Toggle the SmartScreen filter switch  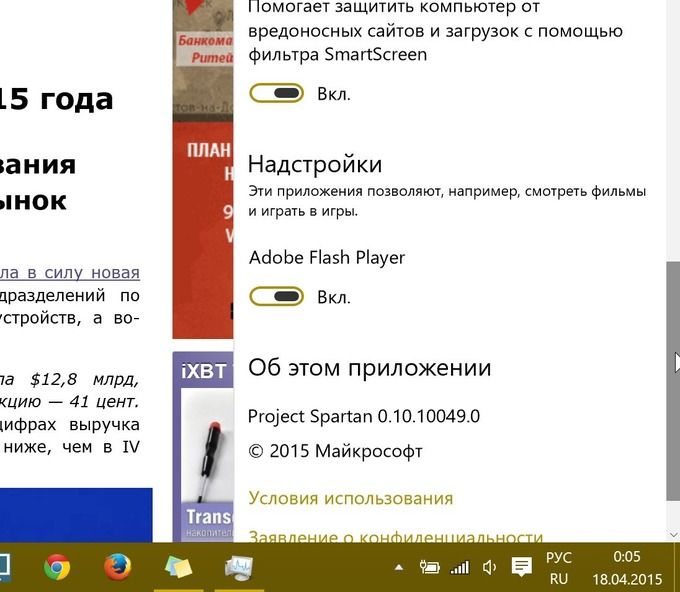coord(277,93)
